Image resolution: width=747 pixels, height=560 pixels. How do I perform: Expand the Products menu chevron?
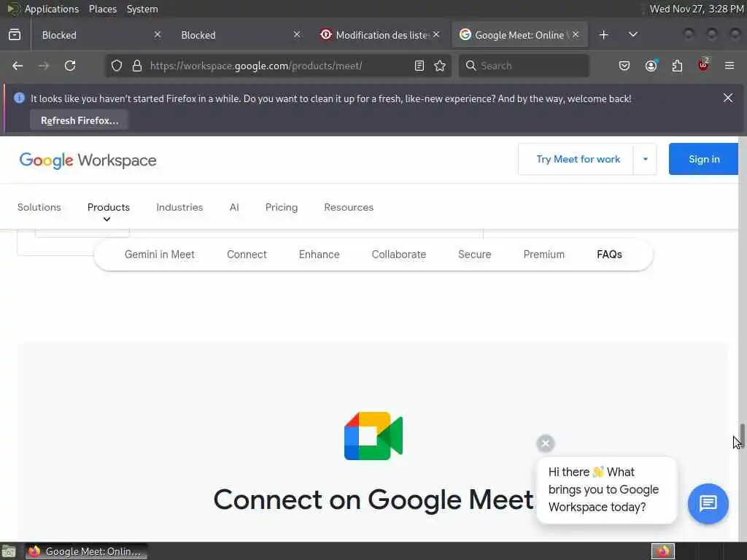tap(107, 219)
